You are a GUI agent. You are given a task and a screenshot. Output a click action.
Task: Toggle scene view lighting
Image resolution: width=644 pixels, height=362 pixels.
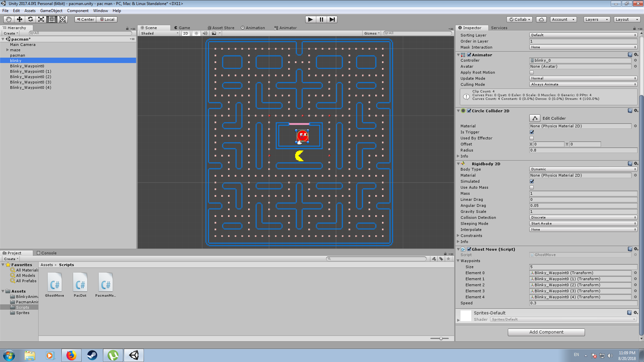196,33
